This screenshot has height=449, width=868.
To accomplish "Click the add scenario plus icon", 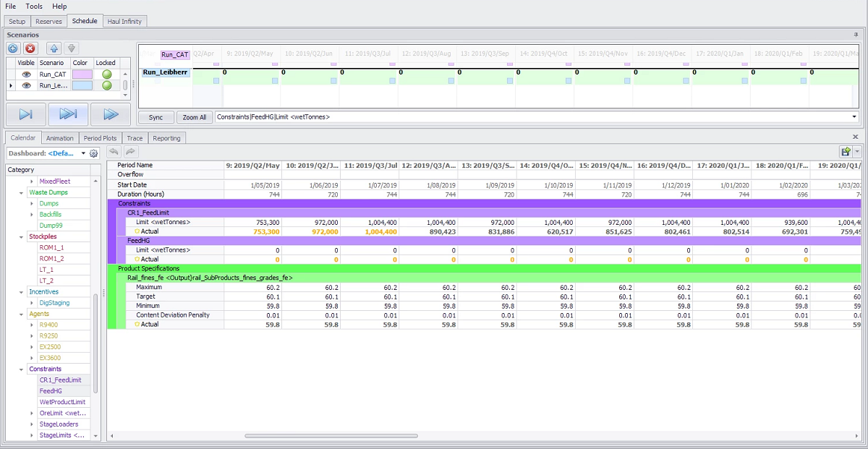I will [13, 48].
